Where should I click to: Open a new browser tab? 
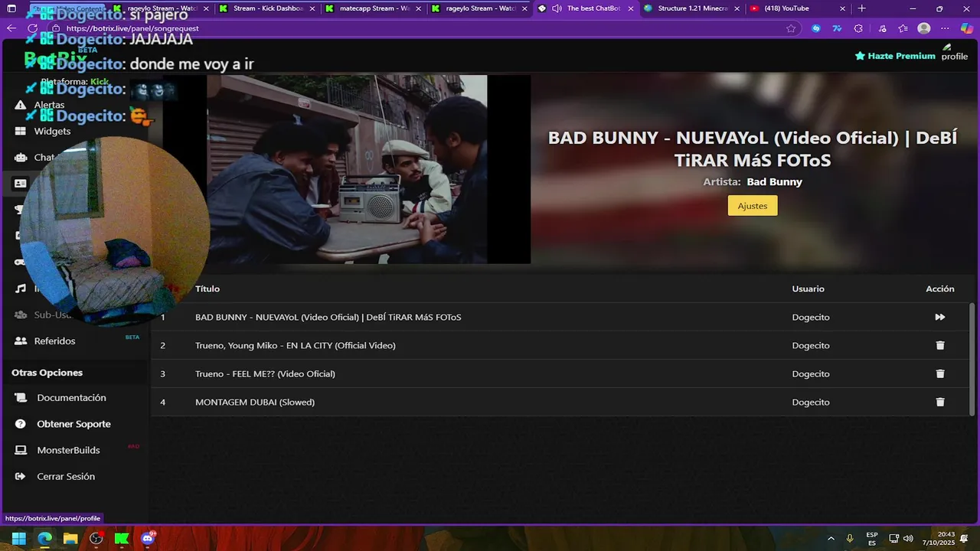coord(862,8)
